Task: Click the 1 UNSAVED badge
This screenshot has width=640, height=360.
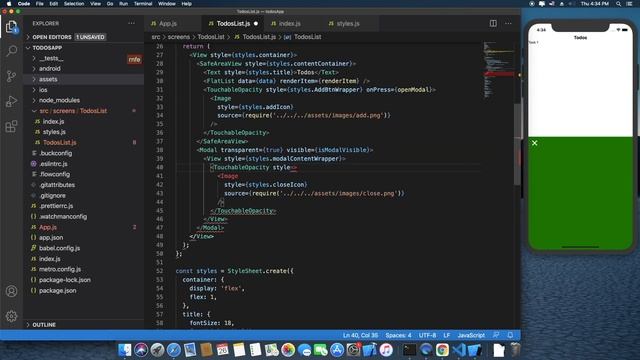Action: [x=90, y=37]
